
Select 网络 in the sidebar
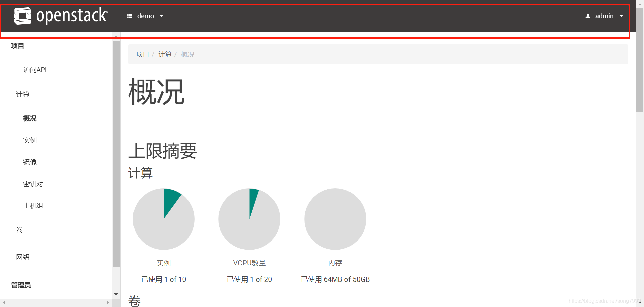[x=22, y=257]
